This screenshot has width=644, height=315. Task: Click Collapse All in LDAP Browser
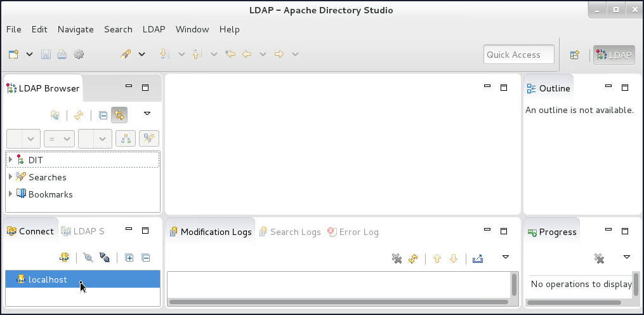[x=103, y=116]
